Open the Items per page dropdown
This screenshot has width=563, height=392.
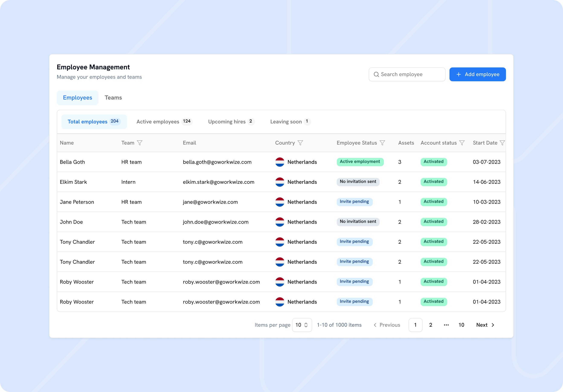302,325
